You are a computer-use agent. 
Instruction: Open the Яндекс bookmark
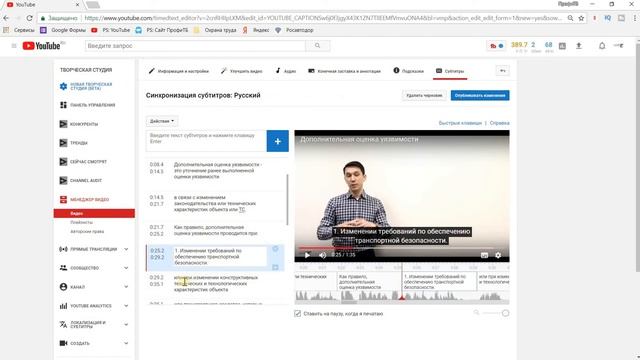pos(256,30)
